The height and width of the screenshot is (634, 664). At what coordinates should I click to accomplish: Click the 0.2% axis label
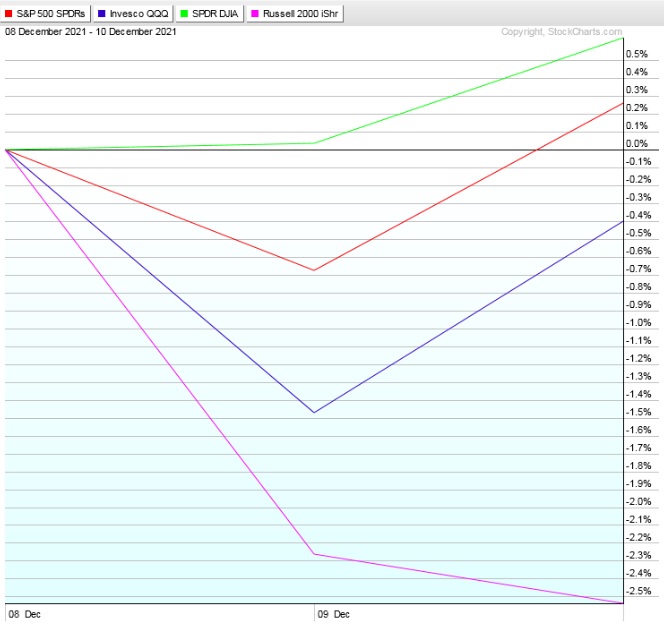(x=637, y=108)
